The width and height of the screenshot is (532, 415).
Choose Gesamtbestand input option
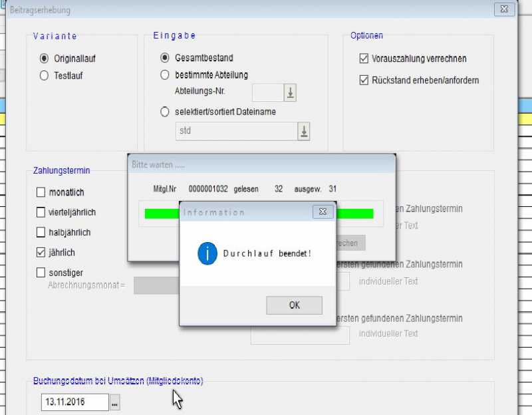[x=165, y=58]
